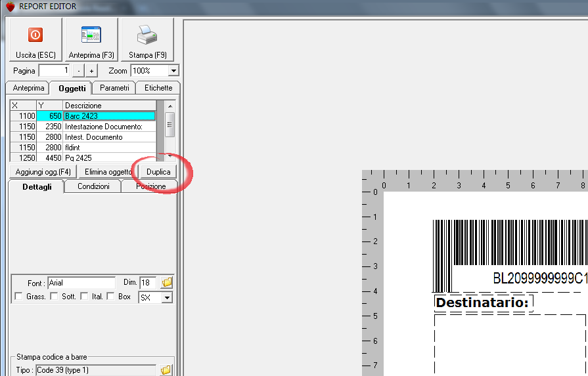Viewport: 588px width, 376px height.
Task: Click object list scrollbar down arrow
Action: click(170, 156)
